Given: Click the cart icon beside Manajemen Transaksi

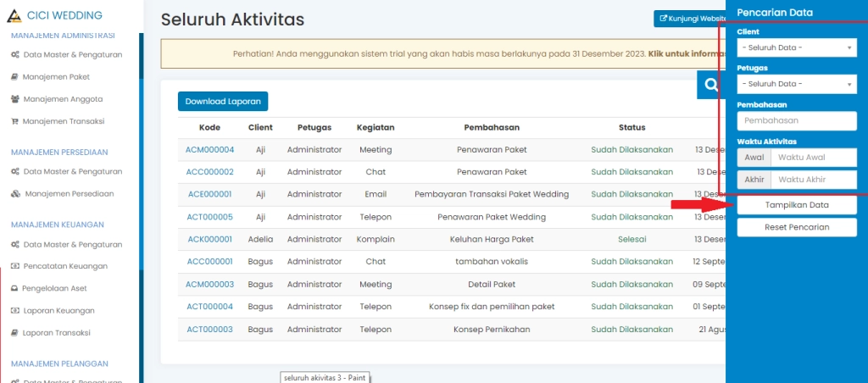Looking at the screenshot, I should 14,121.
